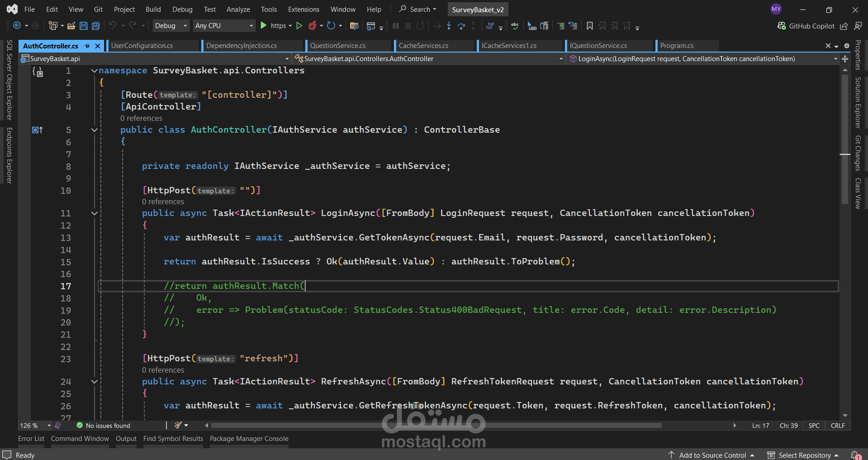The height and width of the screenshot is (460, 868).
Task: Open a file with the folder icon
Action: pos(71,26)
